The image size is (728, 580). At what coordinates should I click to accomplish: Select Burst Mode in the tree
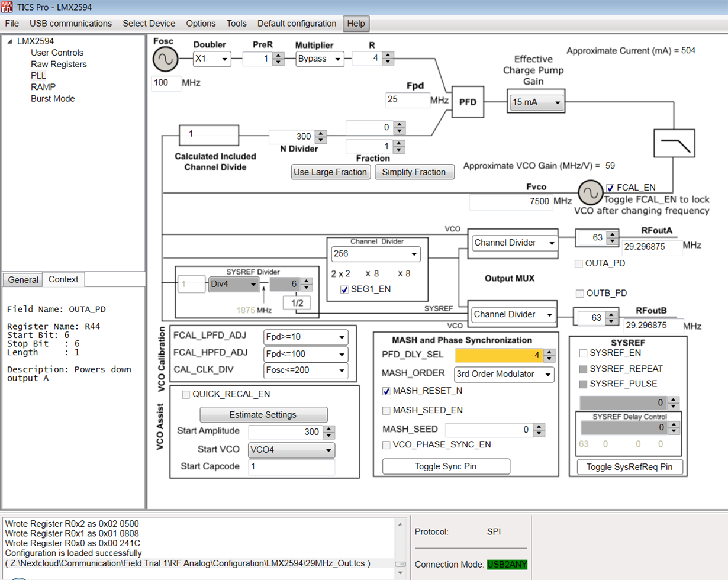point(53,99)
